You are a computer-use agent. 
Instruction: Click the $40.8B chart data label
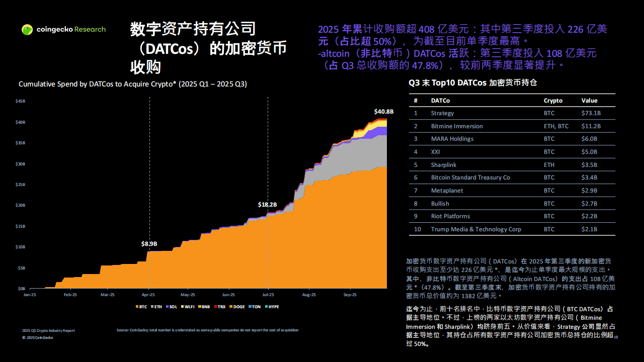click(x=383, y=112)
